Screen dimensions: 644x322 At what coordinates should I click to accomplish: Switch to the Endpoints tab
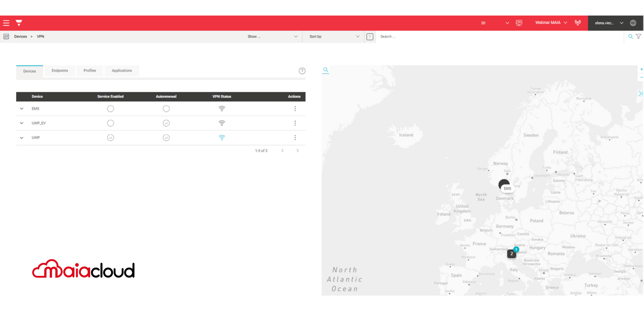(60, 71)
